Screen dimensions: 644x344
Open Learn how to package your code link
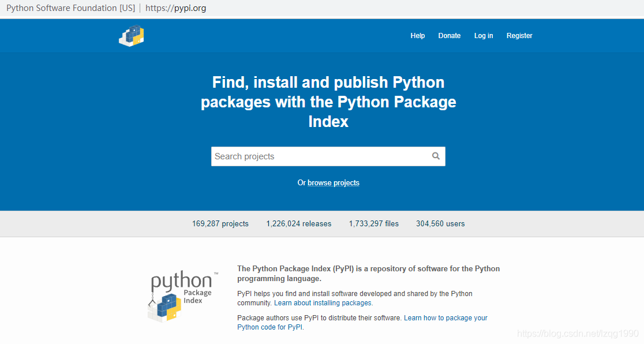tap(362, 323)
